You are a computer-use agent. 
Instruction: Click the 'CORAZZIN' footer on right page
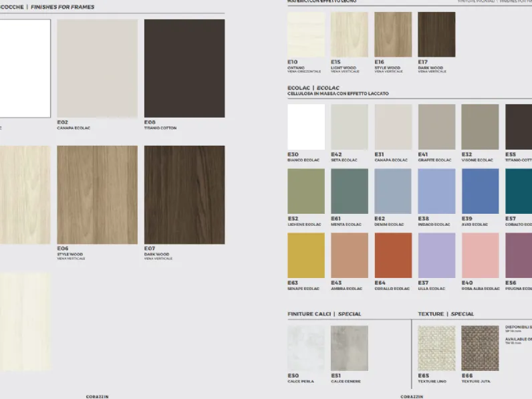(412, 396)
